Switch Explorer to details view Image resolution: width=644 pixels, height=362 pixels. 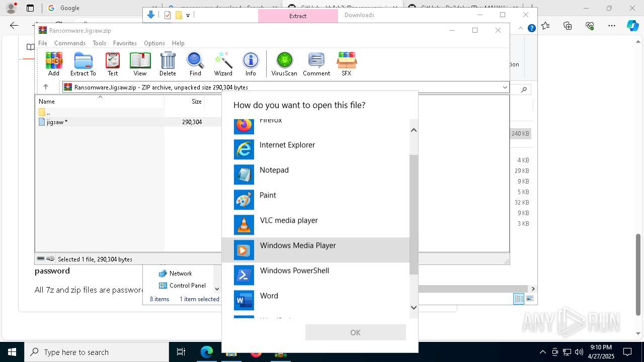(x=519, y=299)
